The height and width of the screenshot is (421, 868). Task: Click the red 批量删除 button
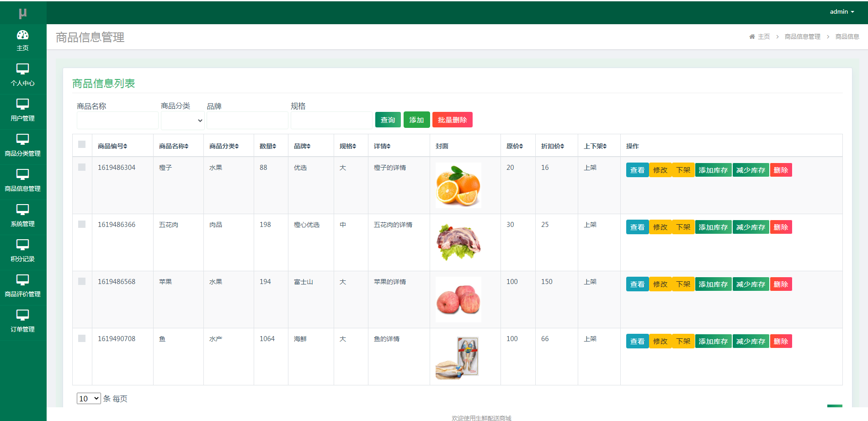click(x=453, y=120)
